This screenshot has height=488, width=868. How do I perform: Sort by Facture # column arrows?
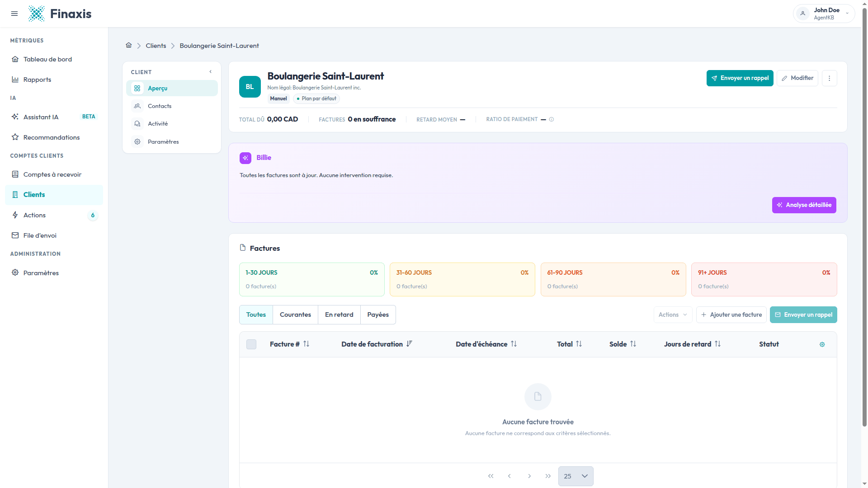[x=307, y=344]
